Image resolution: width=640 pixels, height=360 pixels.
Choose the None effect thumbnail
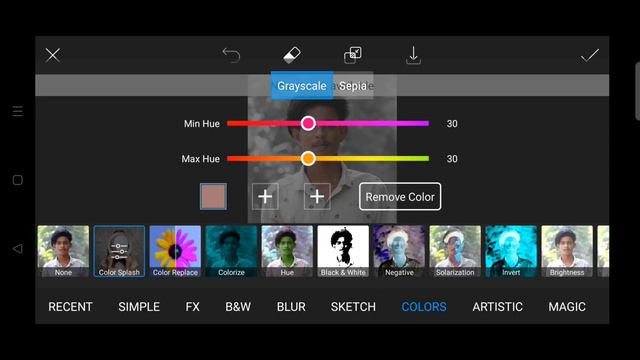[63, 251]
